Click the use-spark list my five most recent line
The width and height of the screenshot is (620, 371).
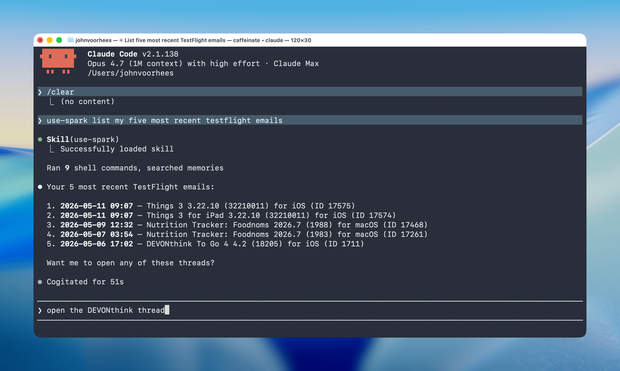pos(310,120)
